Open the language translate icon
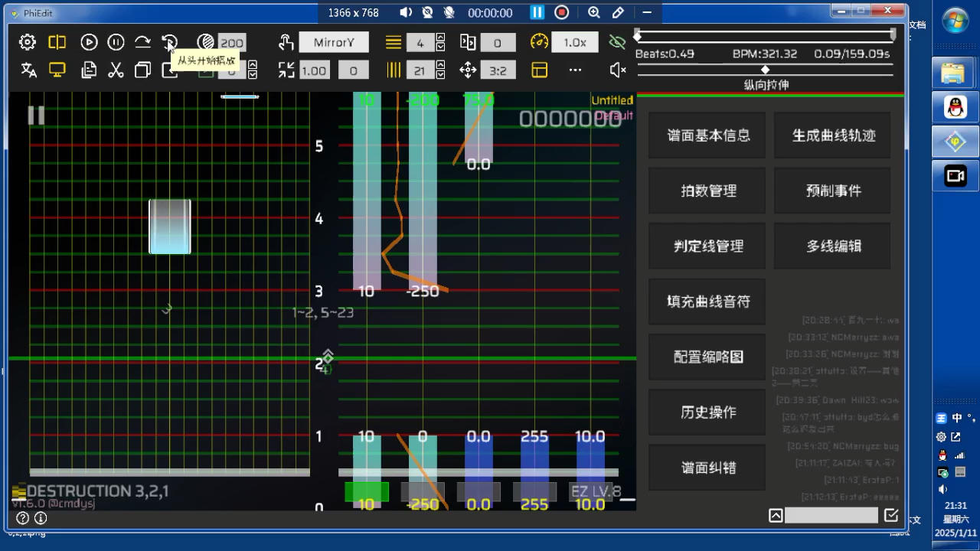Screen dimensions: 980x551 [x=29, y=70]
